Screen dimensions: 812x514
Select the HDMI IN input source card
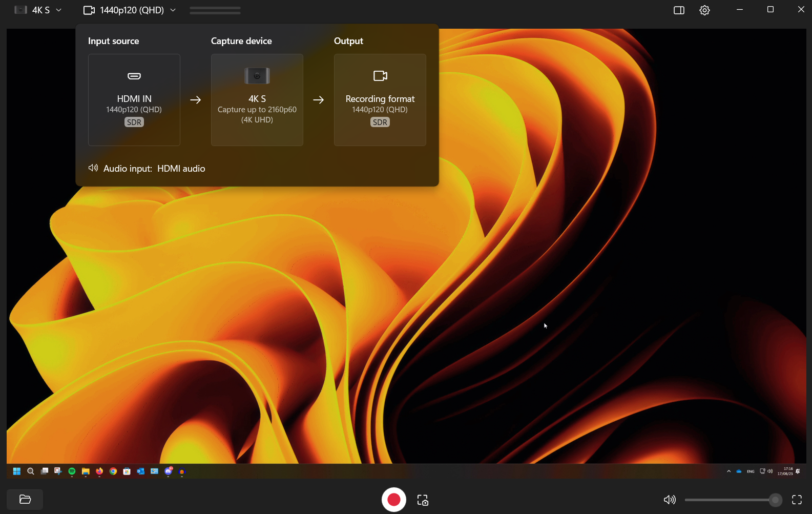click(134, 100)
